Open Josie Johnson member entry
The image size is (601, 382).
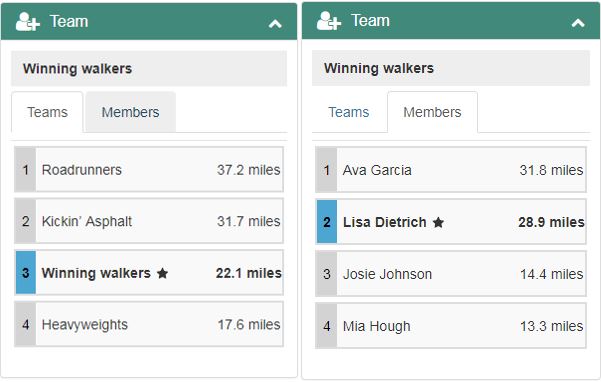[x=451, y=274]
